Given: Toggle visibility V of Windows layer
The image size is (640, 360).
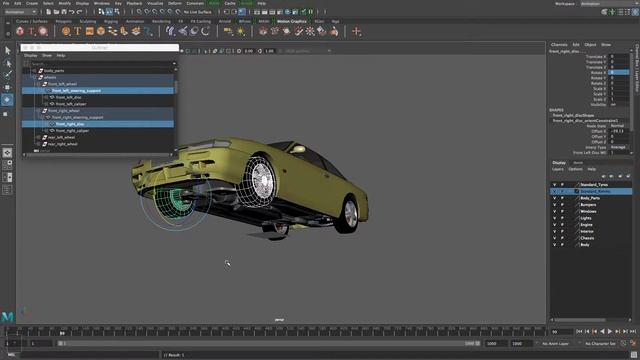Looking at the screenshot, I should 554,211.
